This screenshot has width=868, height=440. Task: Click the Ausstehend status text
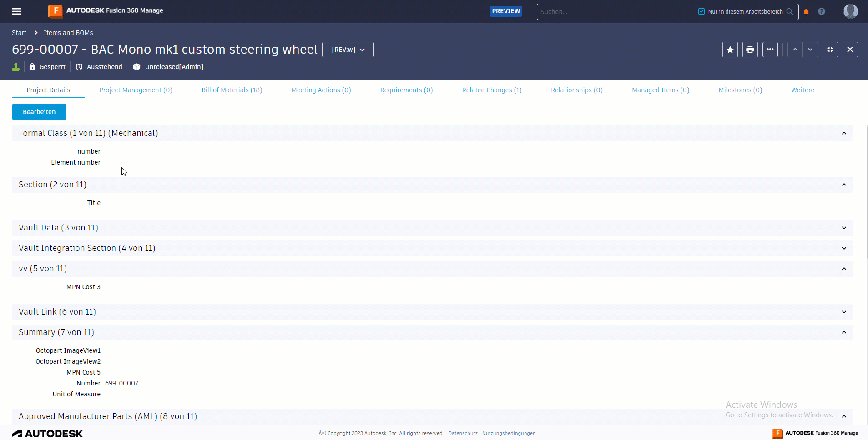click(x=105, y=67)
